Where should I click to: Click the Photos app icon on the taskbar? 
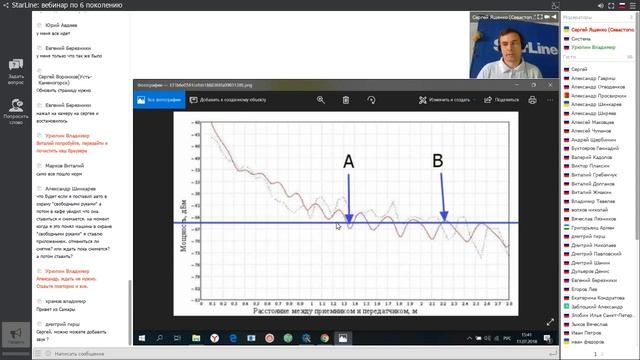(x=343, y=338)
